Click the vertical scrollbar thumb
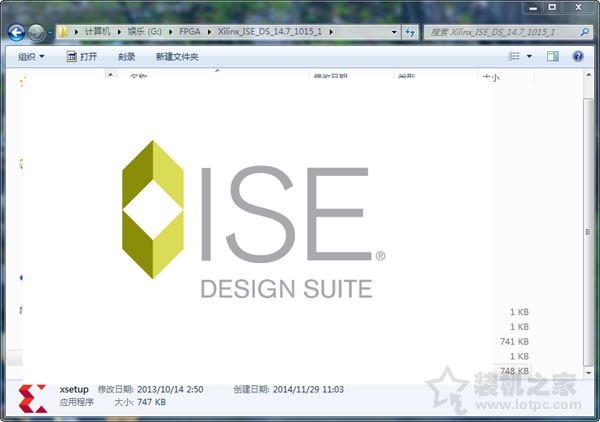Viewport: 600px width, 422px height. click(589, 232)
